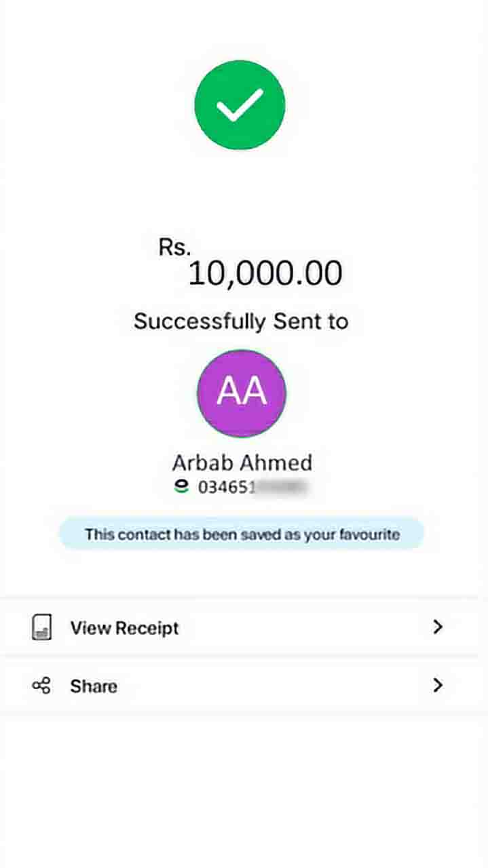Tap the share icon beside Share
The width and height of the screenshot is (488, 868).
41,686
